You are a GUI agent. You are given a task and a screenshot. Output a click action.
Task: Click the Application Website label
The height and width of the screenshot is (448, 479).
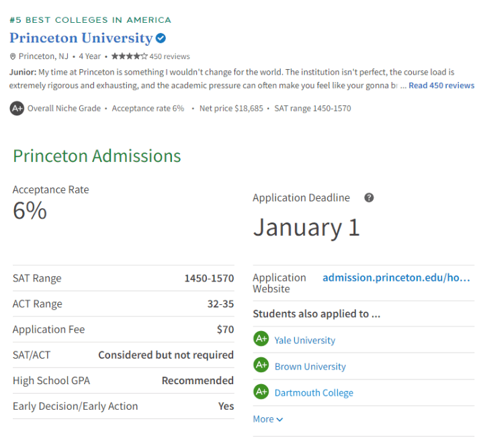(279, 283)
